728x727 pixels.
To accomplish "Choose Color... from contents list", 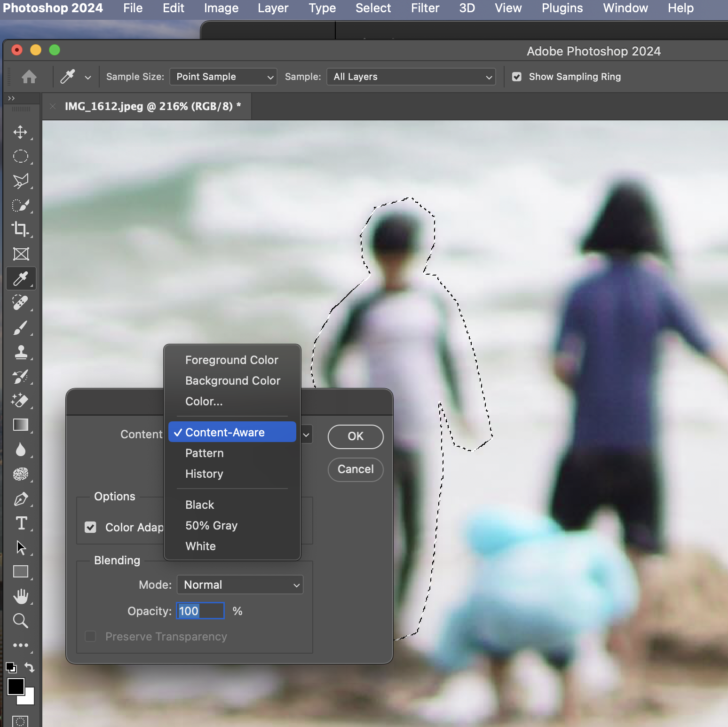I will (x=232, y=402).
